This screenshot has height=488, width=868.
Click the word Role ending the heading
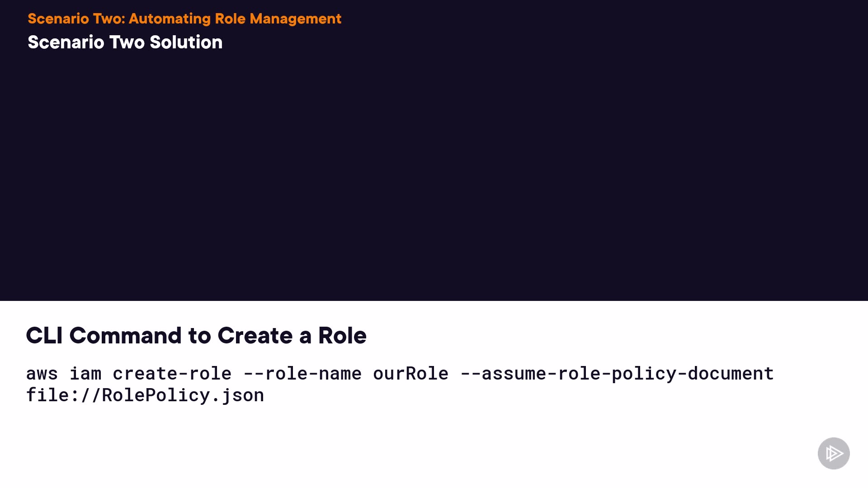click(342, 335)
